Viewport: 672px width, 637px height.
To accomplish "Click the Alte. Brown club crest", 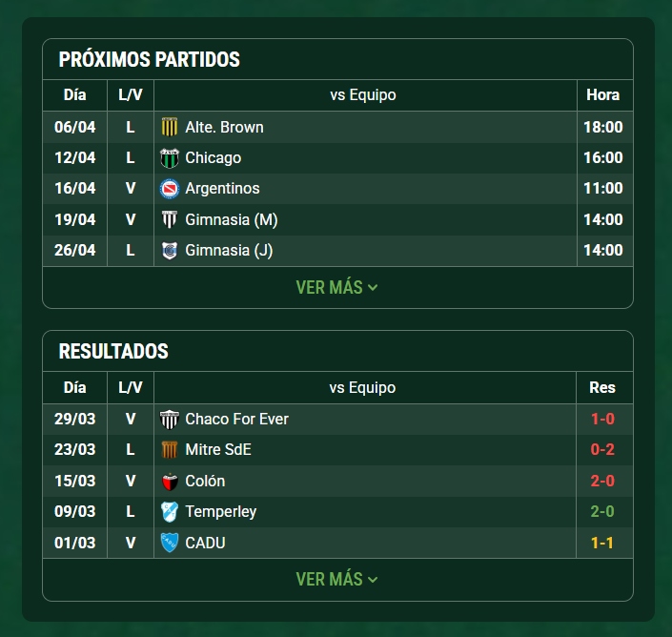I will (x=170, y=128).
